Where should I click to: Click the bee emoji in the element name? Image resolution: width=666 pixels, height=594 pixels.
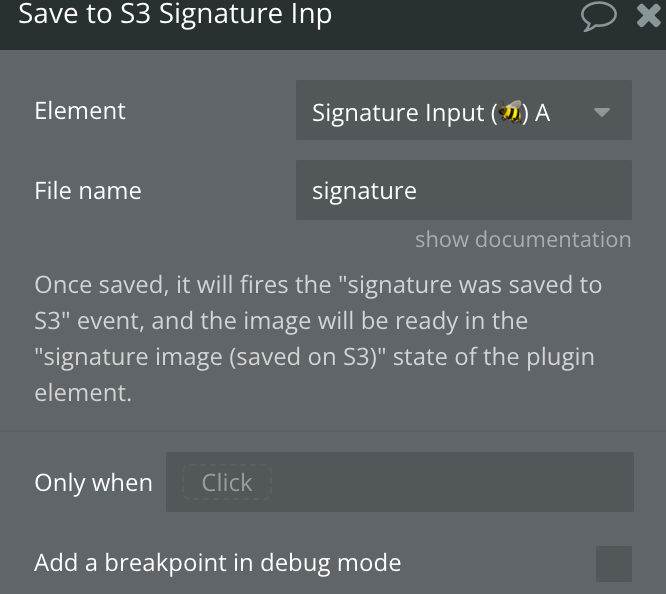click(510, 112)
